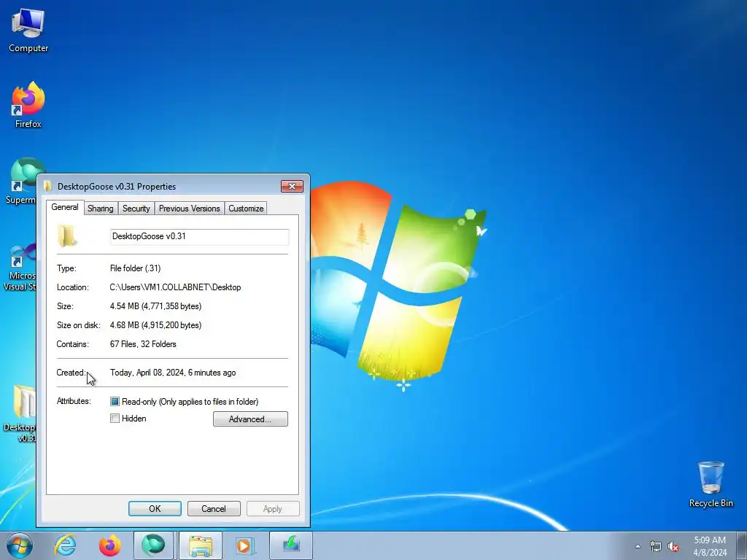Launch Internet Explorer from the taskbar
Viewport: 747px width, 560px height.
coord(65,545)
